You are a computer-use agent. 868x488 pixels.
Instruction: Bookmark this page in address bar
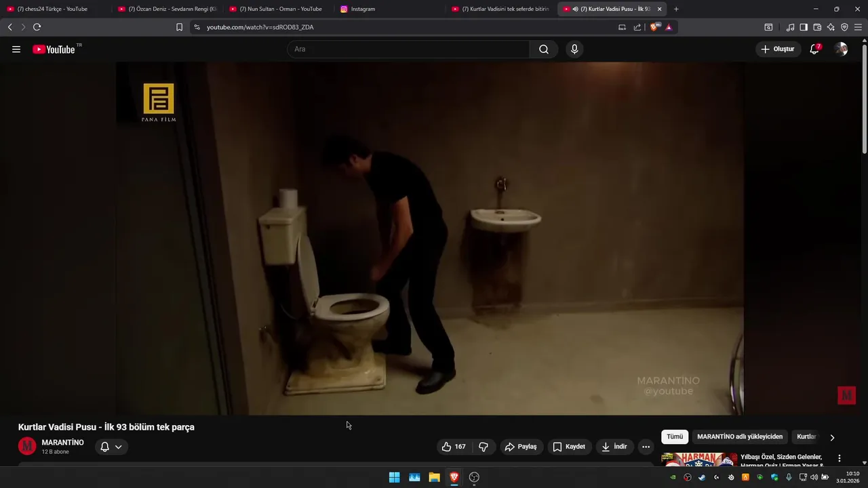tap(179, 27)
